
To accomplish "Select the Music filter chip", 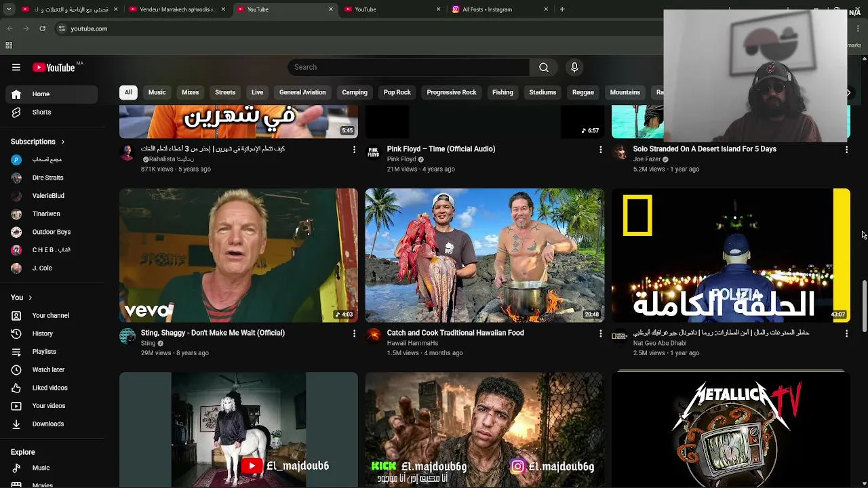I will 157,92.
